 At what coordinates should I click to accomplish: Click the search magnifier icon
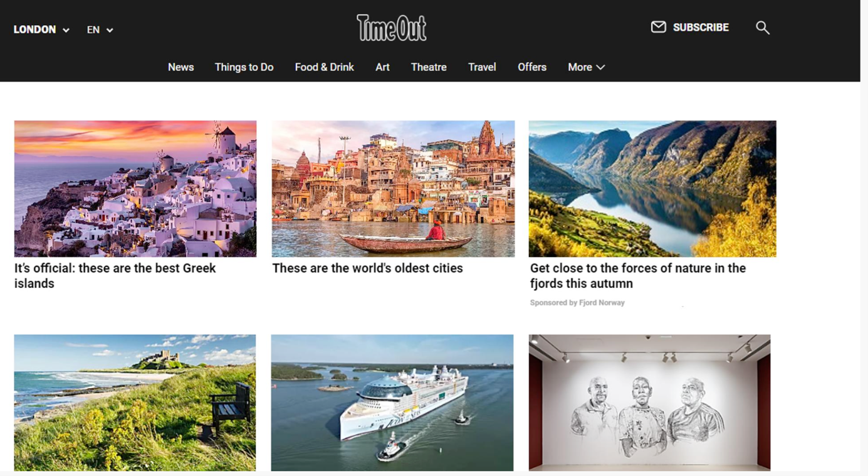762,28
